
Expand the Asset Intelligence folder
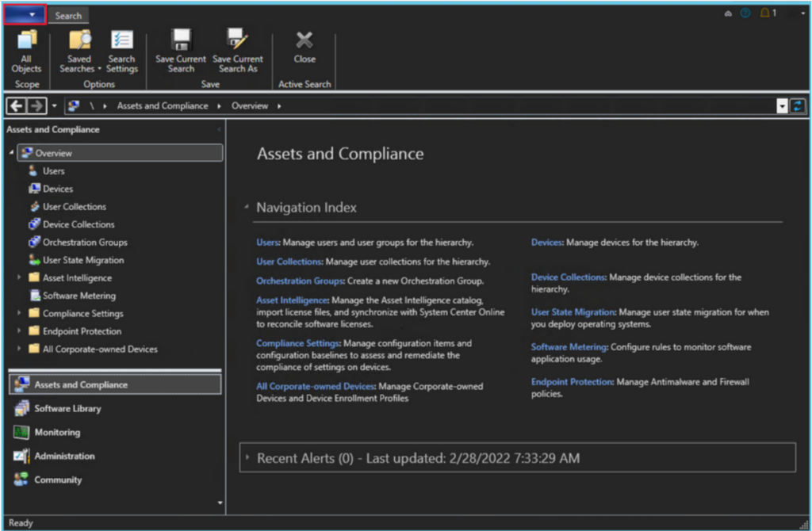pyautogui.click(x=19, y=277)
